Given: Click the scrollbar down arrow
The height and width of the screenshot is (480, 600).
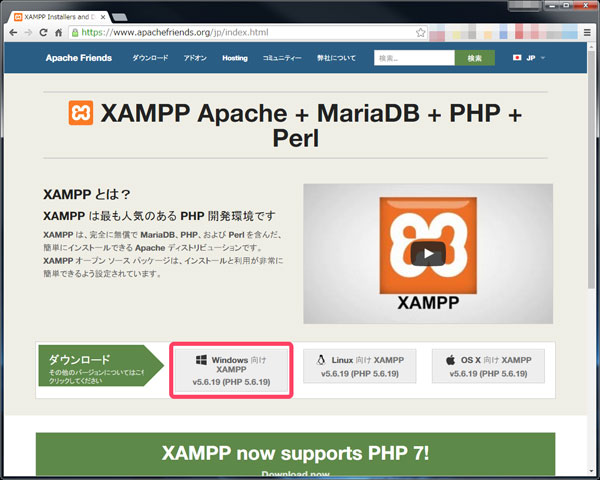Looking at the screenshot, I should click(592, 472).
